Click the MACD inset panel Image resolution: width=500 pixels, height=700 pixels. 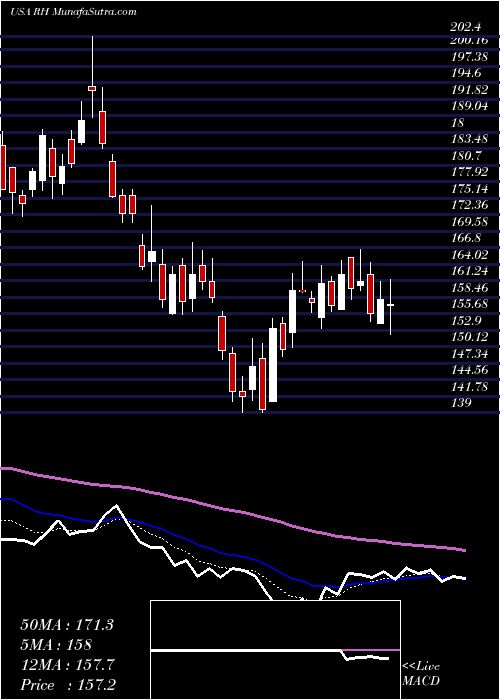pos(275,650)
